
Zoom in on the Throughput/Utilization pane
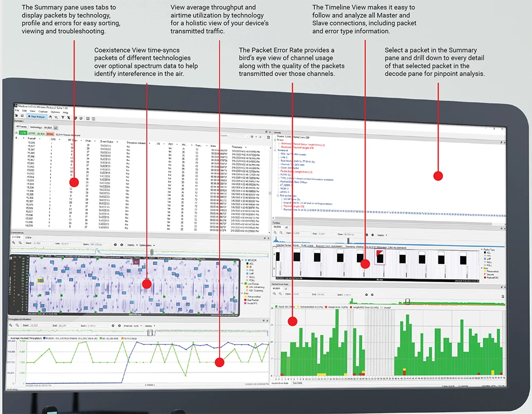coord(11,325)
